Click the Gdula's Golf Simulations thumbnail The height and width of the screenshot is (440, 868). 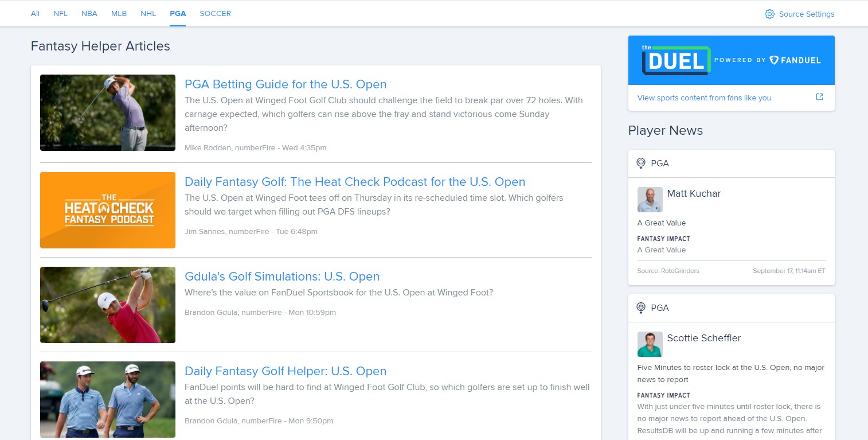108,305
